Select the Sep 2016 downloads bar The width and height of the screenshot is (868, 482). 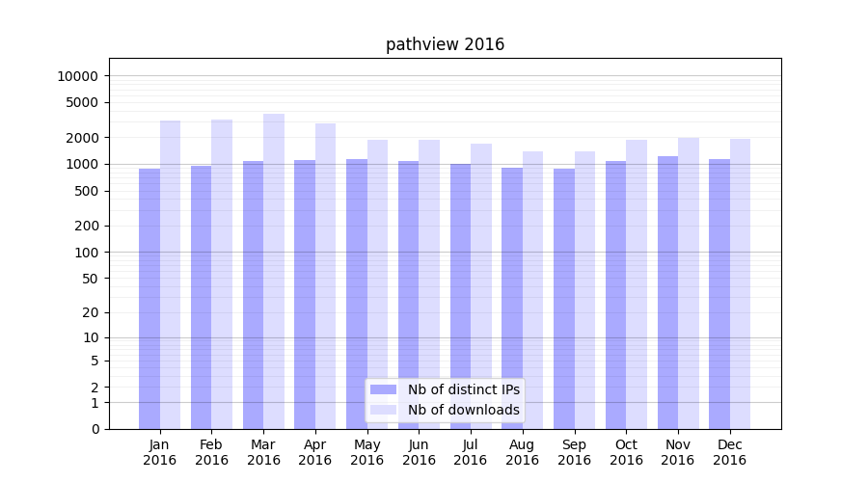(x=584, y=289)
